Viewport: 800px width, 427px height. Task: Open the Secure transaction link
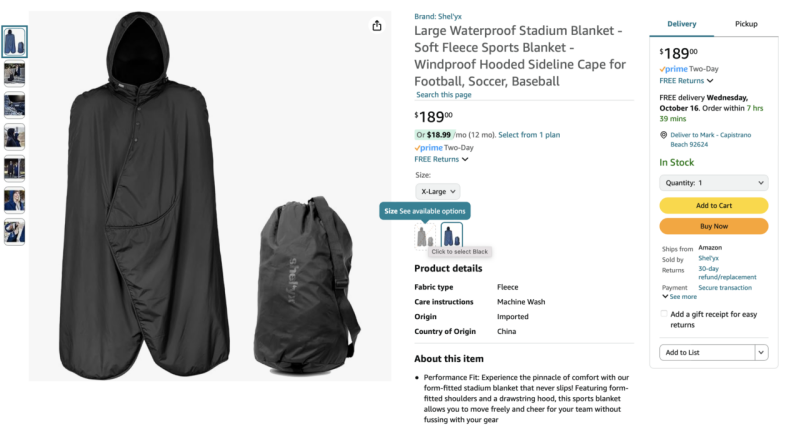[x=724, y=288]
